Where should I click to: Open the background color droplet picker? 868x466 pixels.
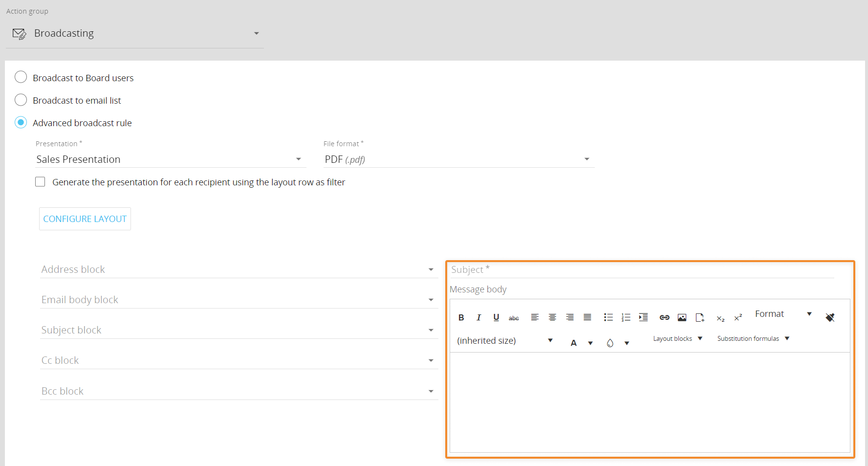point(610,343)
